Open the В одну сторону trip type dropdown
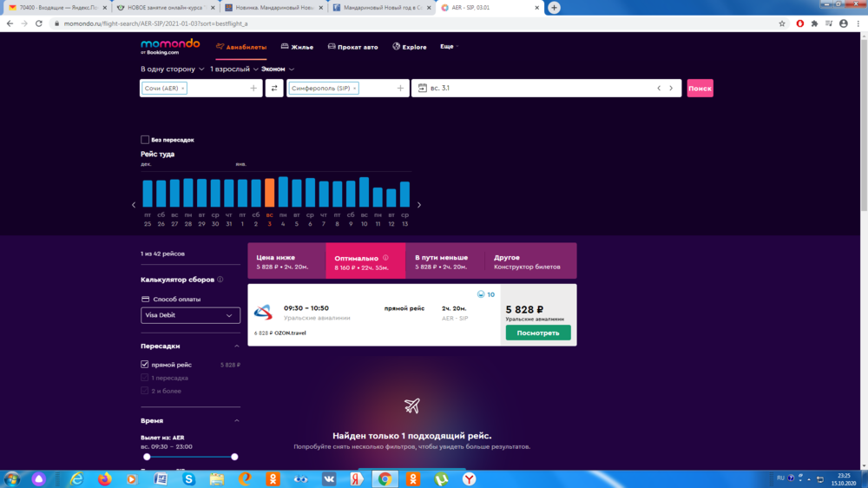 click(x=172, y=69)
